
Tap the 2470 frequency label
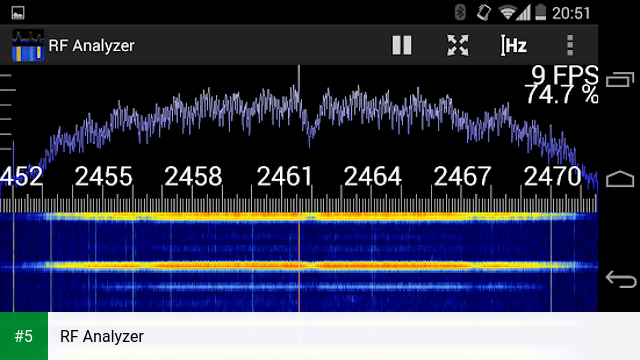[553, 176]
